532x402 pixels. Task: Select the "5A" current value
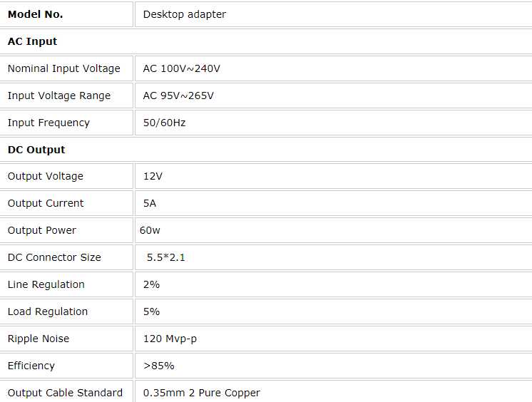(150, 203)
